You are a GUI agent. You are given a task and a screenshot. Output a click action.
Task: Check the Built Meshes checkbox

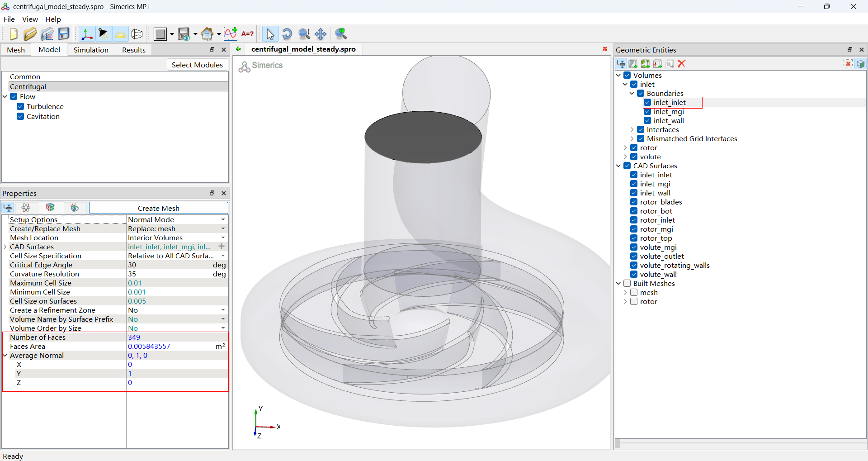[627, 284]
